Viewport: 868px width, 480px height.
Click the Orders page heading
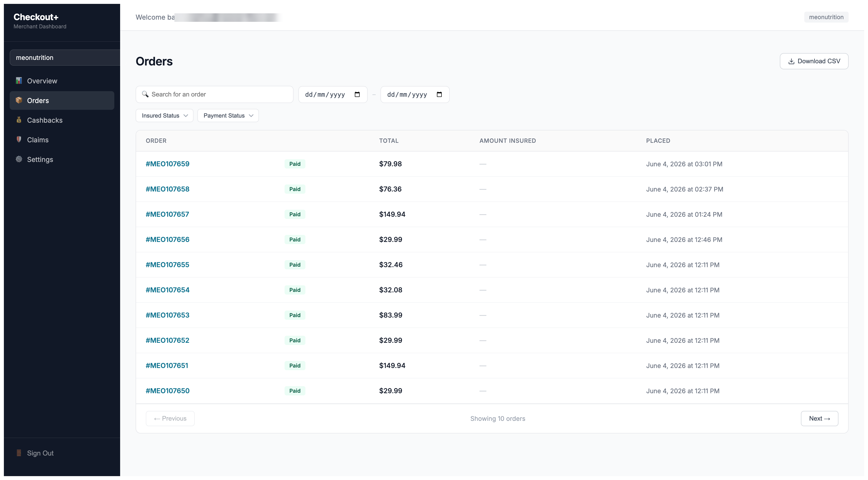154,61
